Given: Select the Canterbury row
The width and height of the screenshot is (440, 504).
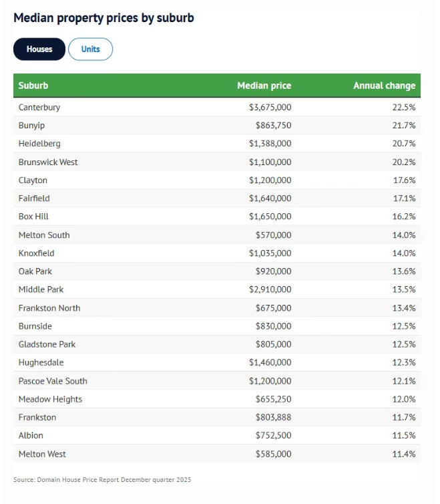Looking at the screenshot, I should (39, 107).
